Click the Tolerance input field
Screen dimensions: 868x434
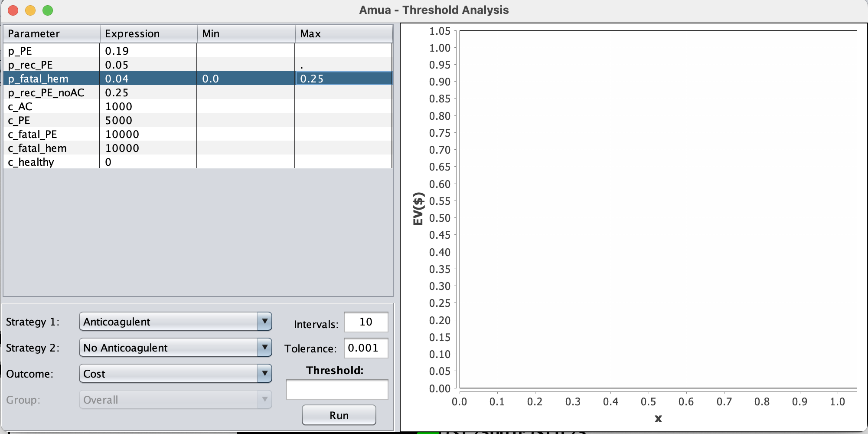click(366, 348)
